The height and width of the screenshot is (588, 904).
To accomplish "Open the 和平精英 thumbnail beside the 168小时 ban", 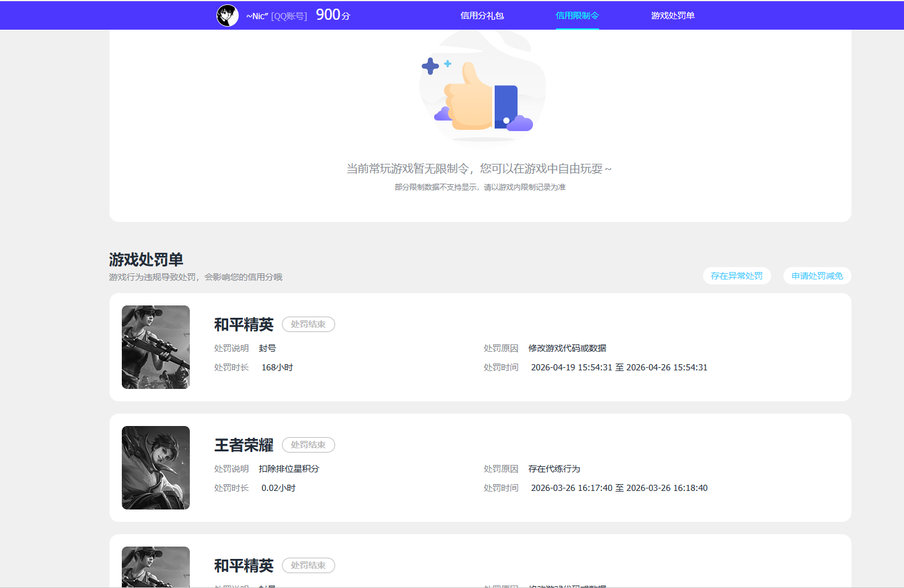I will click(x=156, y=347).
